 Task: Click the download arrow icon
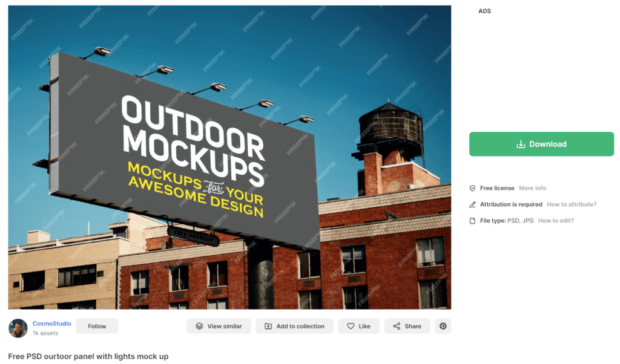(521, 144)
